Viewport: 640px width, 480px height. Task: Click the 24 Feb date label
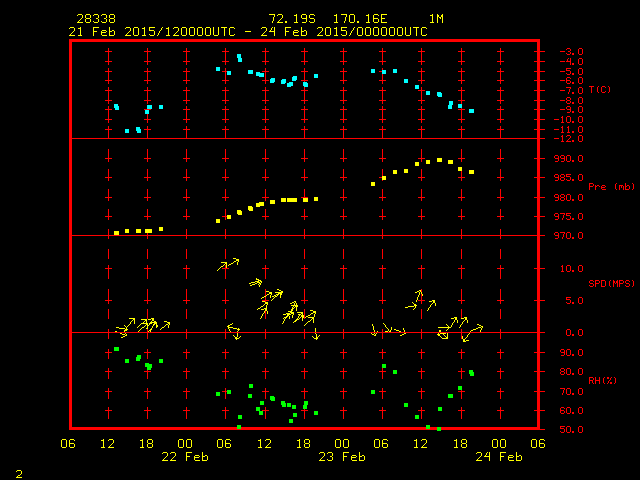(x=498, y=457)
